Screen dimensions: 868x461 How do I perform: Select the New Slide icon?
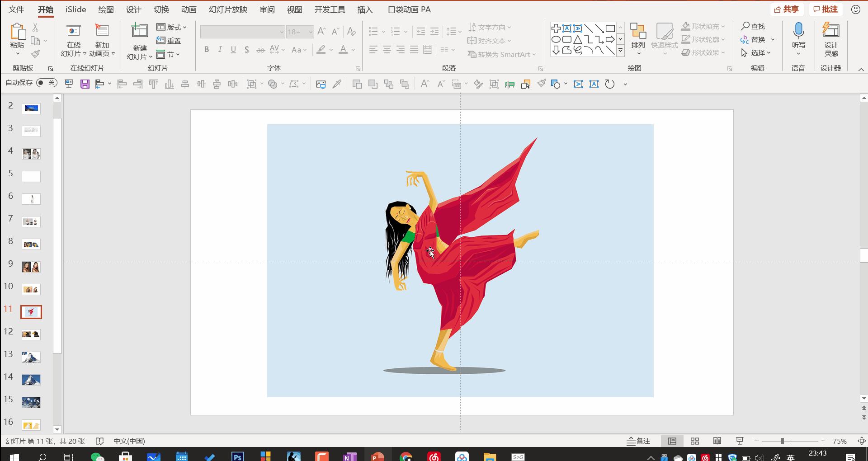[x=139, y=31]
